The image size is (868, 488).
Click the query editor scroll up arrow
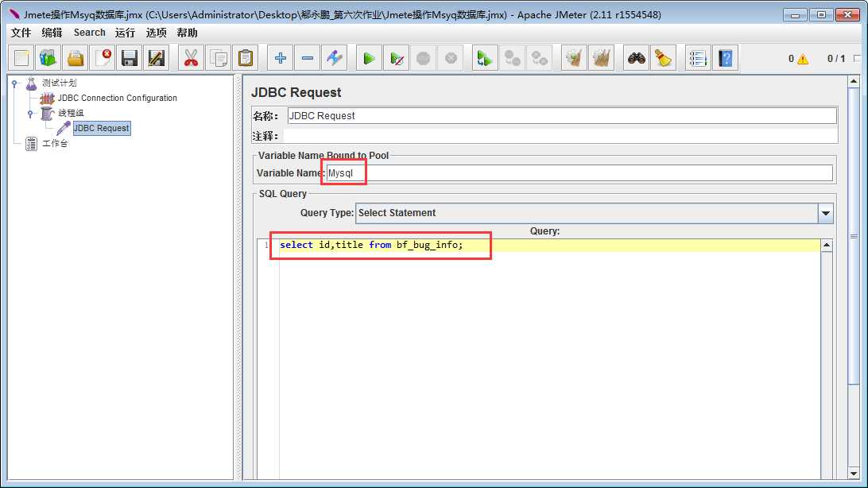pos(827,245)
